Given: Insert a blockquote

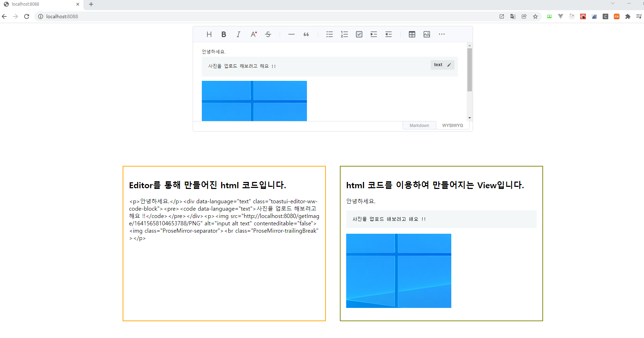Looking at the screenshot, I should (306, 34).
